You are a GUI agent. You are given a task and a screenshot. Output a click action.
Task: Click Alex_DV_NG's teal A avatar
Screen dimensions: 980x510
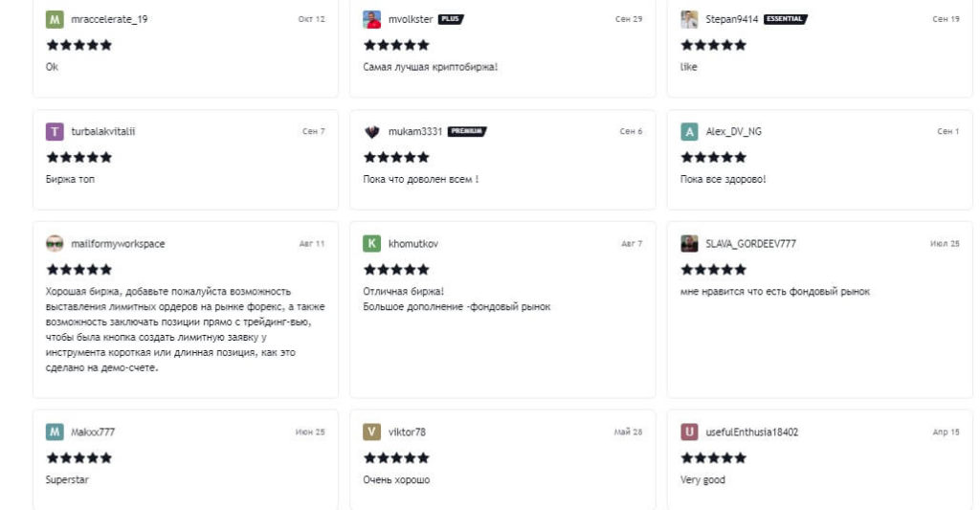(689, 132)
